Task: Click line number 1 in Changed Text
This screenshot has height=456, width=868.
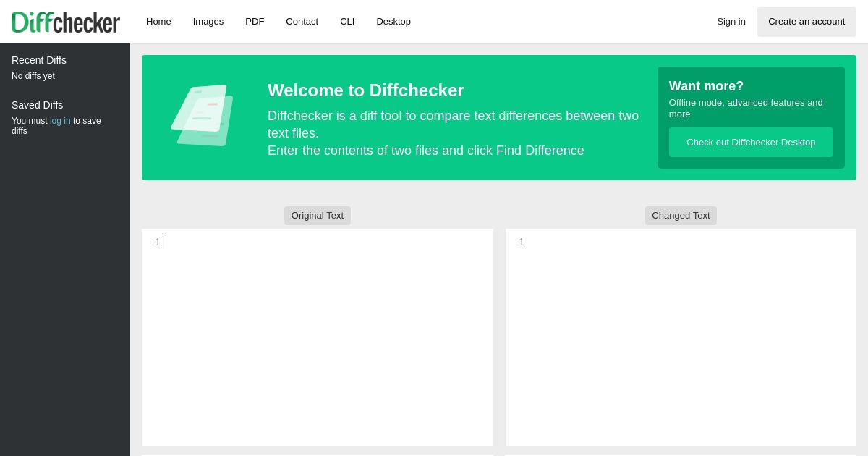Action: click(x=521, y=242)
